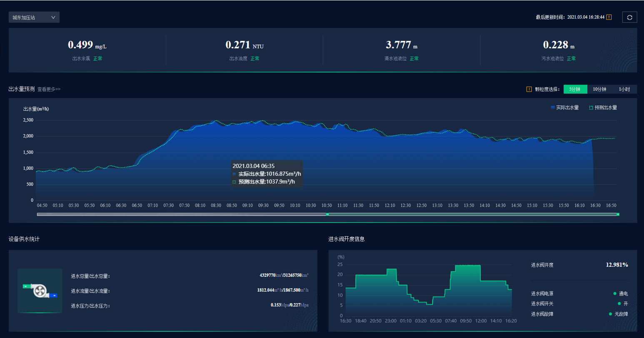Click green status dot for 进水阀故障
The height and width of the screenshot is (338, 644).
[610, 314]
